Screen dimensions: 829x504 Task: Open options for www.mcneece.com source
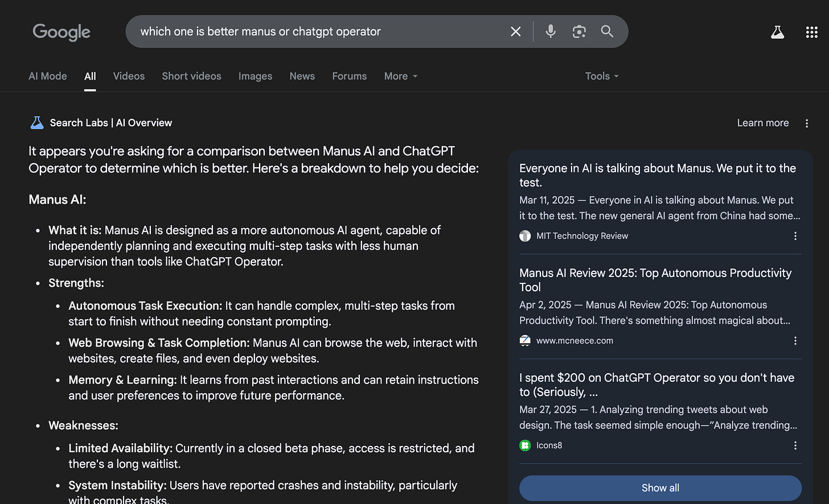(795, 341)
